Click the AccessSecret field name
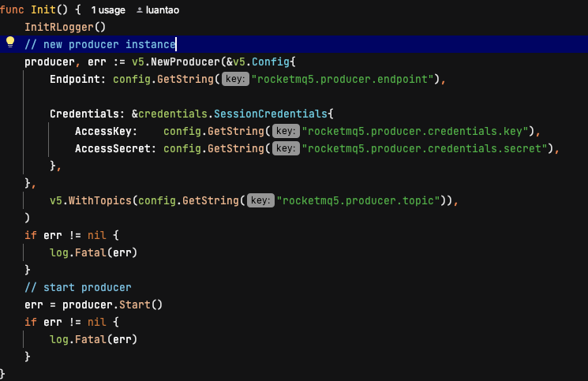Screen dimensions: 588x381 113,148
